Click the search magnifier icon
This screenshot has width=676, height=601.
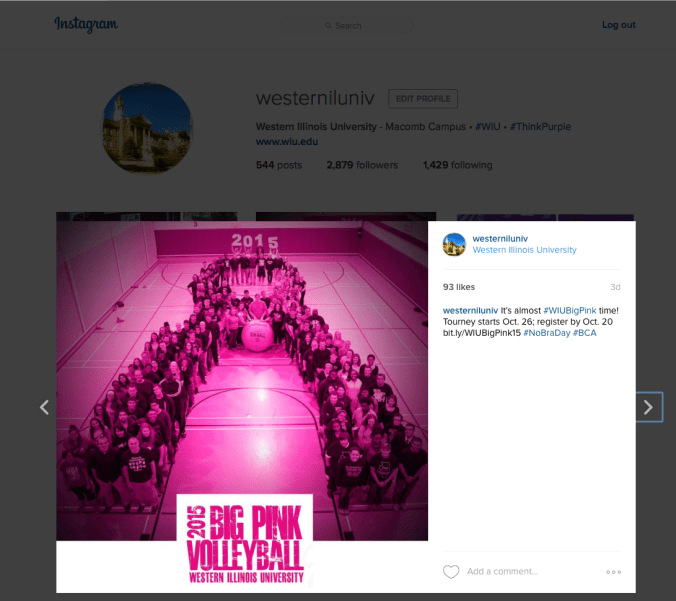(x=328, y=25)
